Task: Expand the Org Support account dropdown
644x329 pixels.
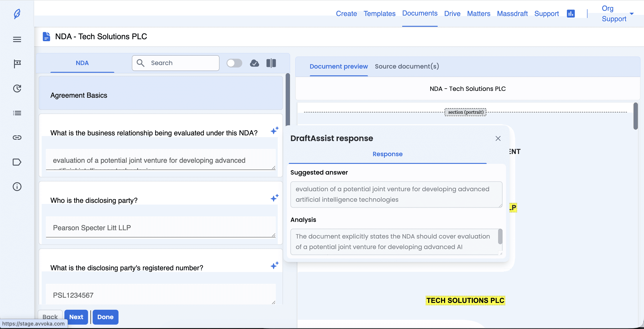Action: point(632,14)
